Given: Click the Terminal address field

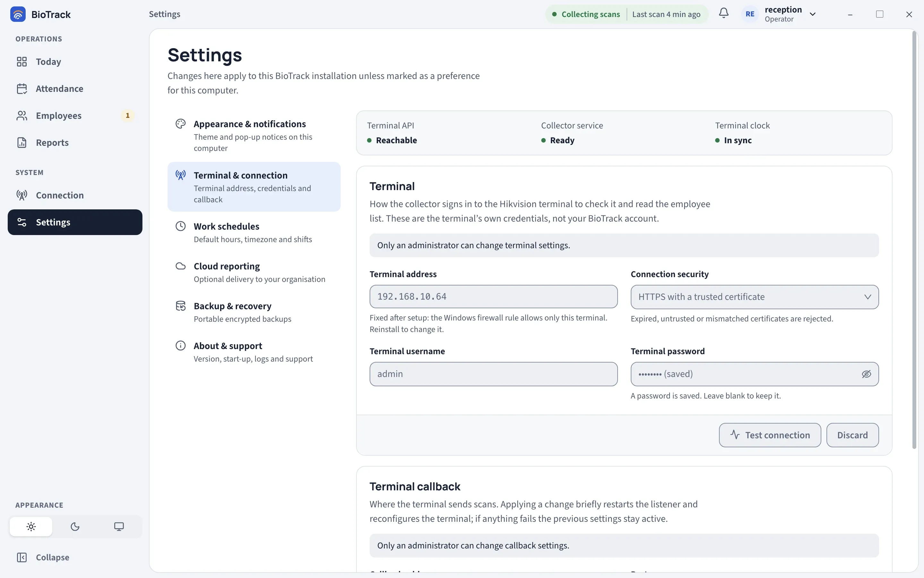Looking at the screenshot, I should tap(493, 297).
